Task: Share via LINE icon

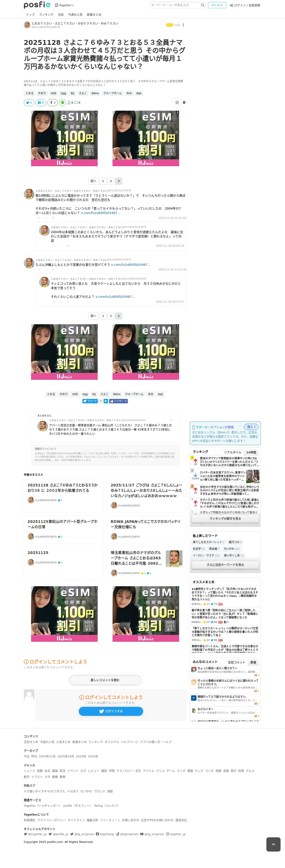Action: click(63, 102)
